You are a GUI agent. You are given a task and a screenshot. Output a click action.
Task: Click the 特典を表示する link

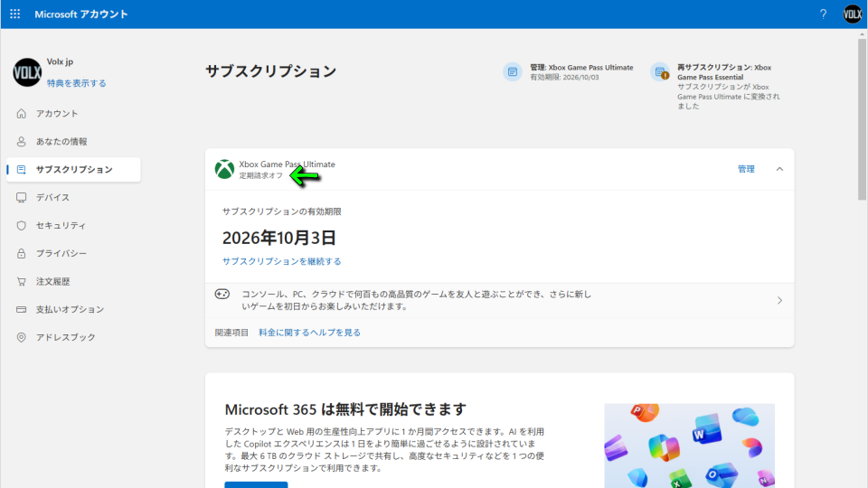click(x=77, y=83)
